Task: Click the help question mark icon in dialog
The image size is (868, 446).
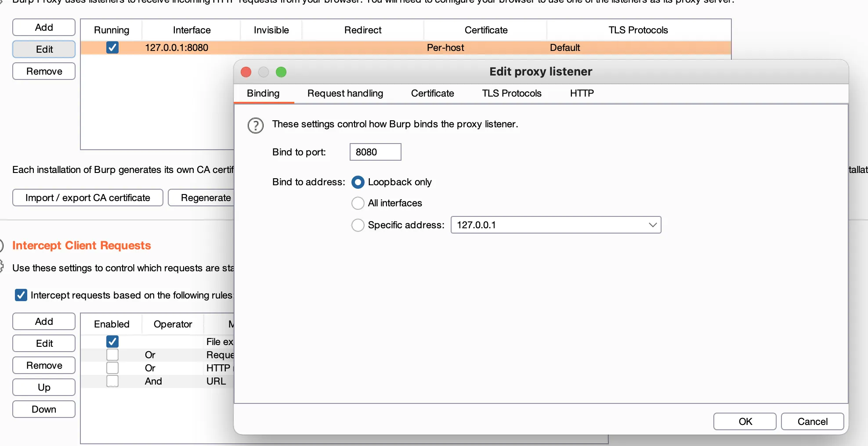Action: pyautogui.click(x=256, y=126)
